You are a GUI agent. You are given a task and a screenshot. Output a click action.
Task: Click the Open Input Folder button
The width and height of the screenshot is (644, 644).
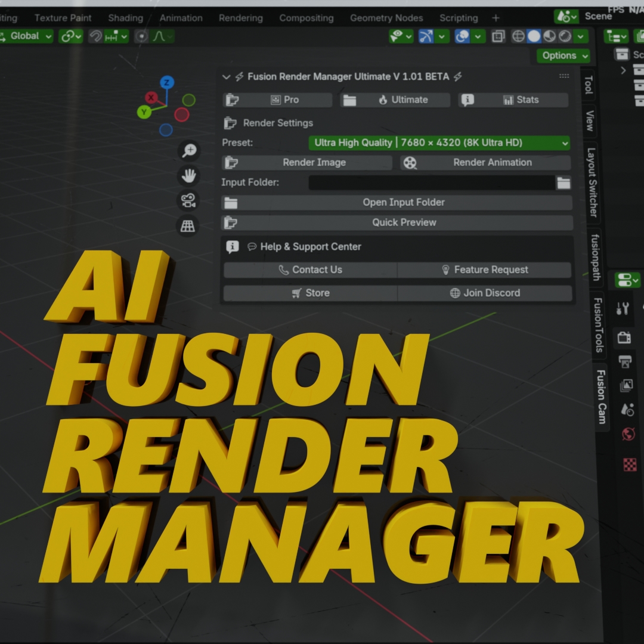click(397, 203)
